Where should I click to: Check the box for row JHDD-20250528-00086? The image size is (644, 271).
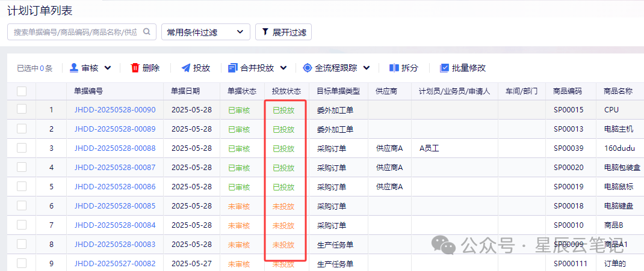point(22,186)
